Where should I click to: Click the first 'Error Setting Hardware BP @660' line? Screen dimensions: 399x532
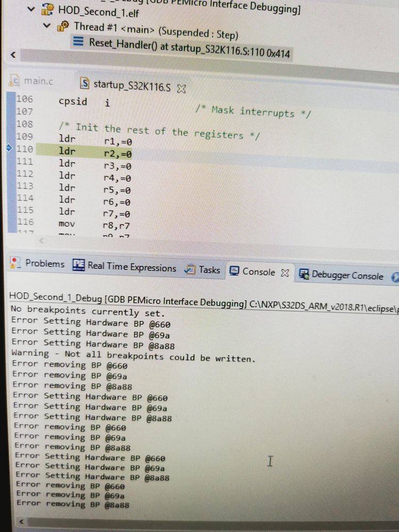(x=91, y=322)
